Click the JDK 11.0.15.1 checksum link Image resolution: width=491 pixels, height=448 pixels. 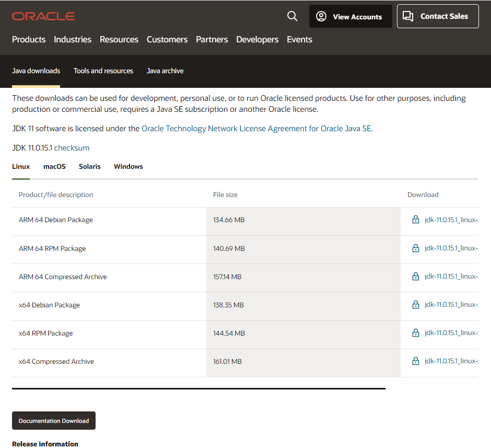(x=72, y=148)
